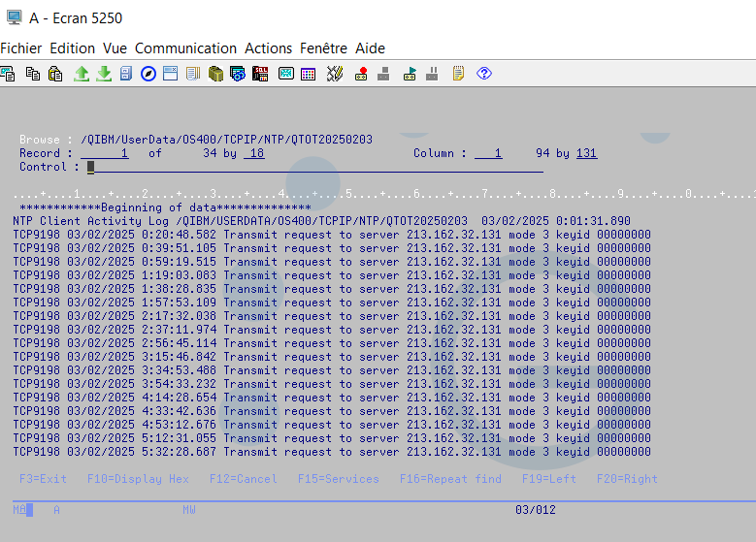The width and height of the screenshot is (756, 542).
Task: Select the log line timestamped 3:34:53.488
Action: point(332,370)
